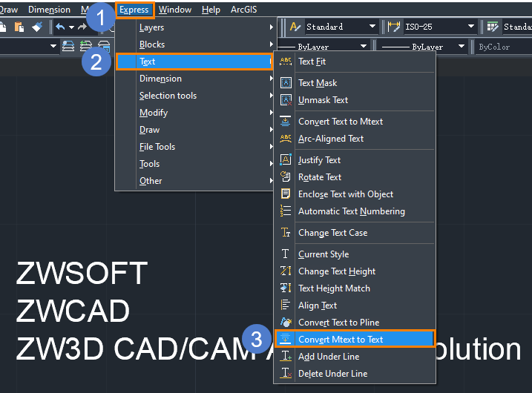Click the Redo arrow icon

tap(82, 27)
